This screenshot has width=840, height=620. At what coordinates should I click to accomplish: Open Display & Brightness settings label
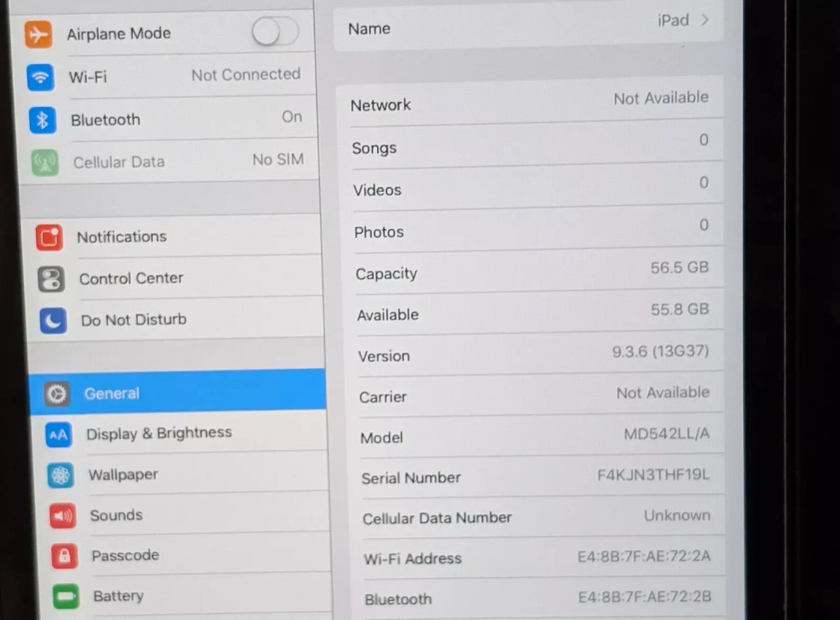point(159,433)
